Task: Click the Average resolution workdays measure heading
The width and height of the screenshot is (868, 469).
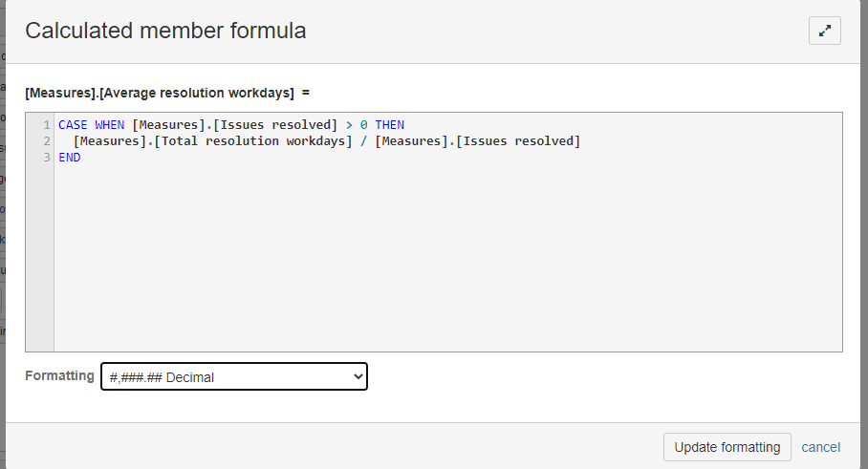Action: point(160,93)
